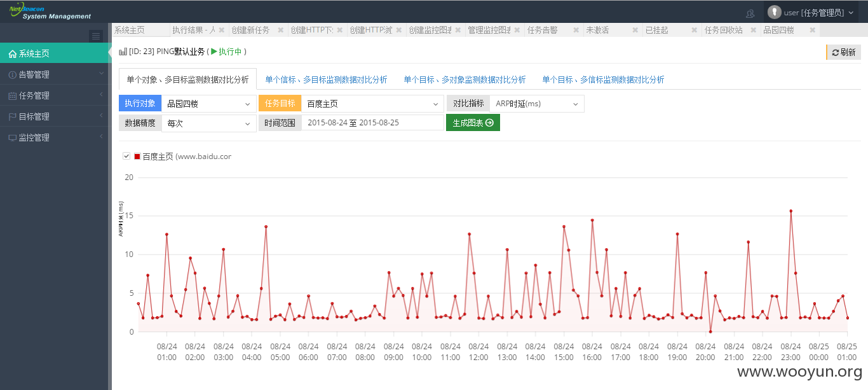The height and width of the screenshot is (390, 868).
Task: Close the 任务告警 tab
Action: coord(576,30)
